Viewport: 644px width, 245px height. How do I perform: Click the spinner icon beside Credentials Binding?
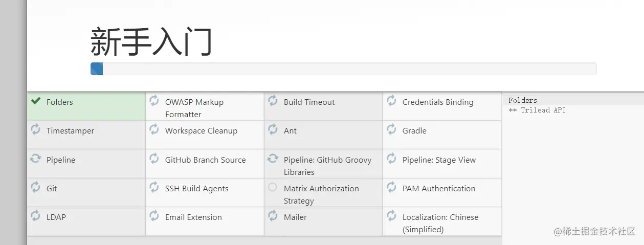pos(391,101)
